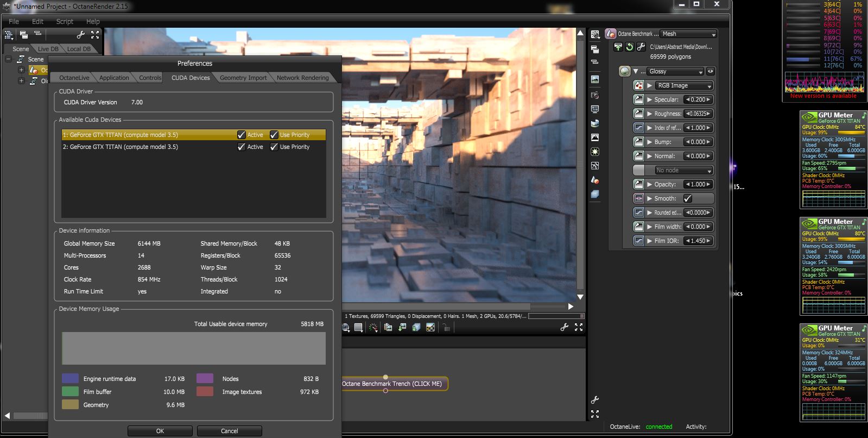
Task: Collapse the Scene tree root node
Action: pyautogui.click(x=9, y=59)
